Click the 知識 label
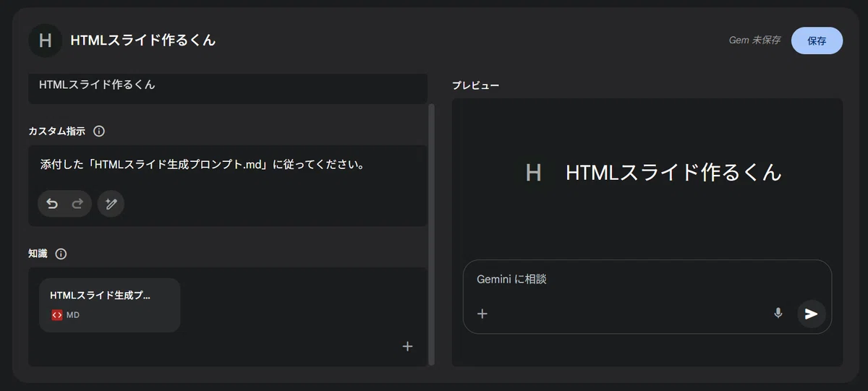868x391 pixels. [x=38, y=254]
